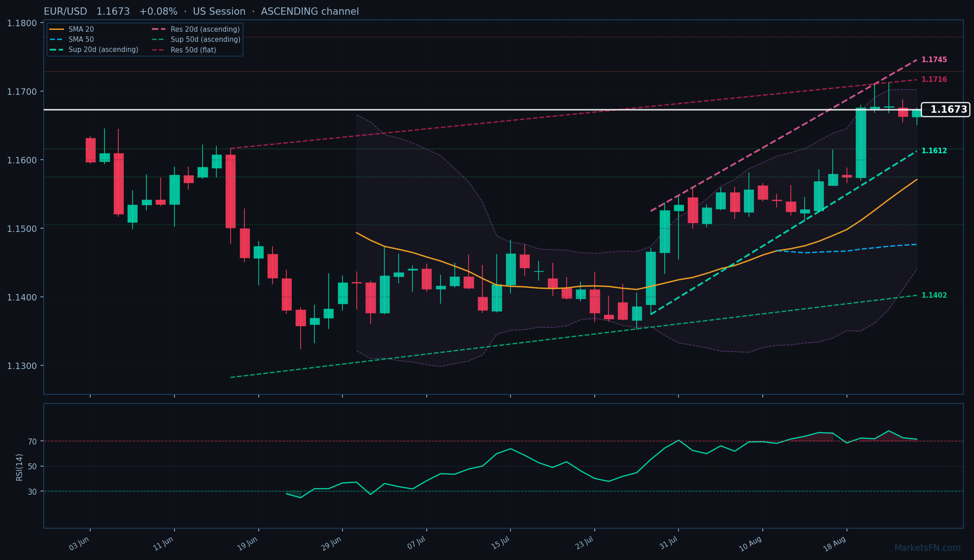The height and width of the screenshot is (560, 974).
Task: Click the EUR/USD symbol in the title
Action: point(65,12)
